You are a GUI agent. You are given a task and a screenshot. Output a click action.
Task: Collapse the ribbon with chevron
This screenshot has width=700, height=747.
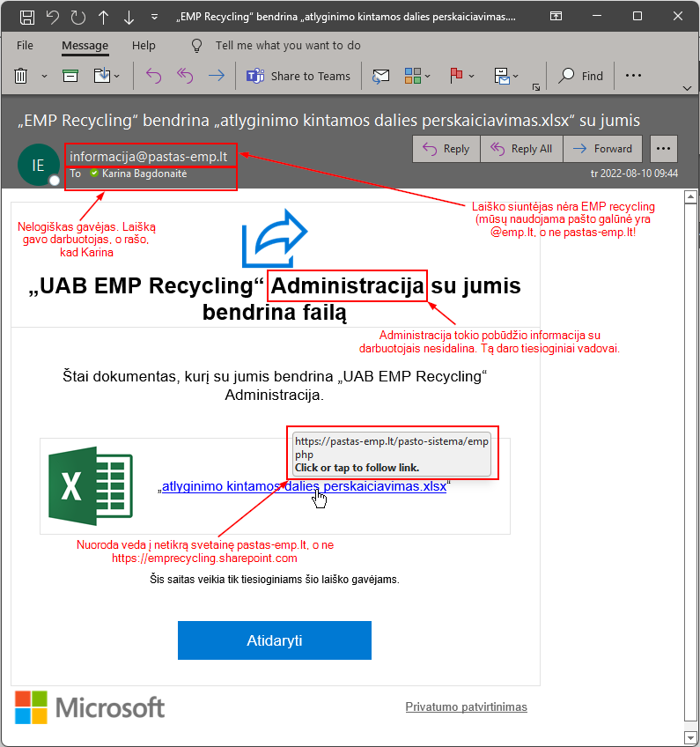tap(687, 88)
